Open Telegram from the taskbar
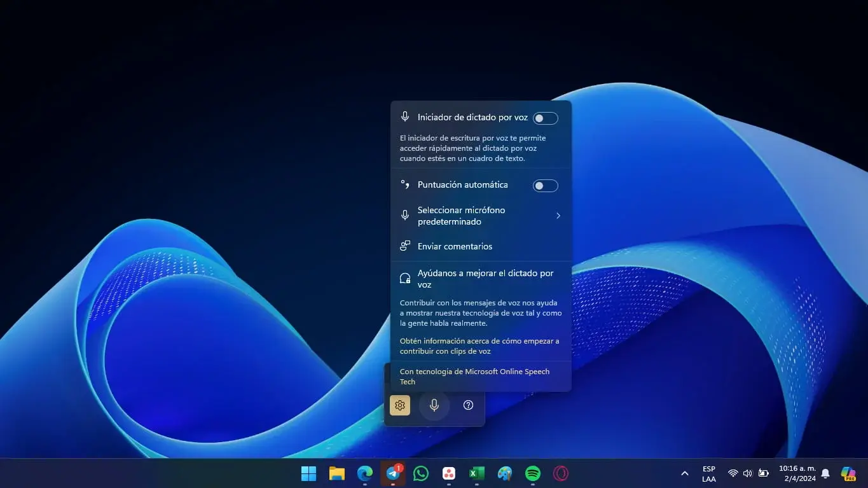Screen dimensions: 868x488 point(392,473)
